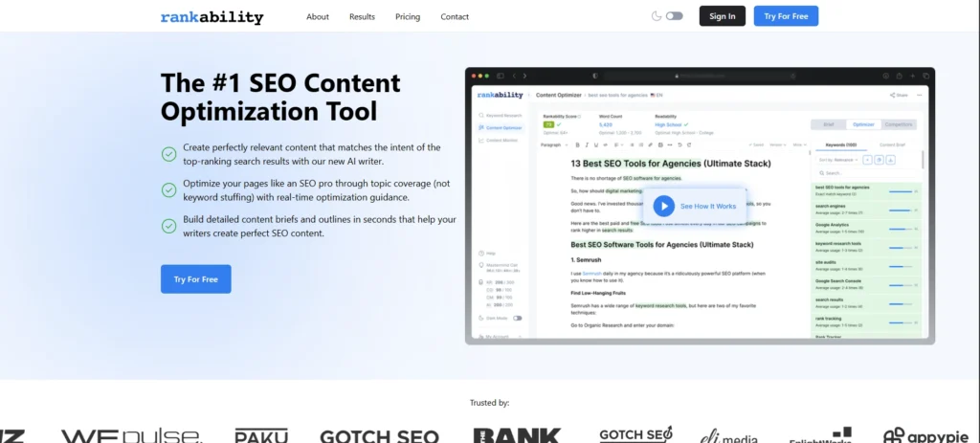Click the forward arrow in the demo browser

524,76
